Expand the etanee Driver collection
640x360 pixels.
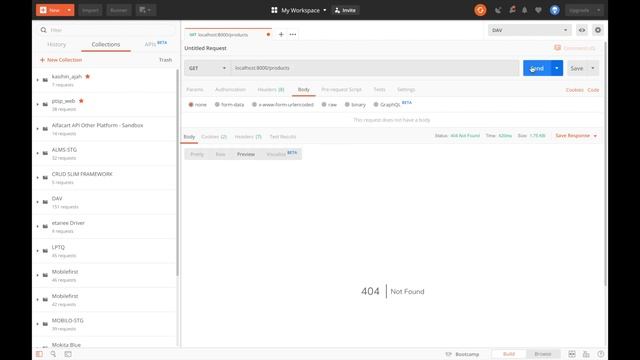pos(38,227)
